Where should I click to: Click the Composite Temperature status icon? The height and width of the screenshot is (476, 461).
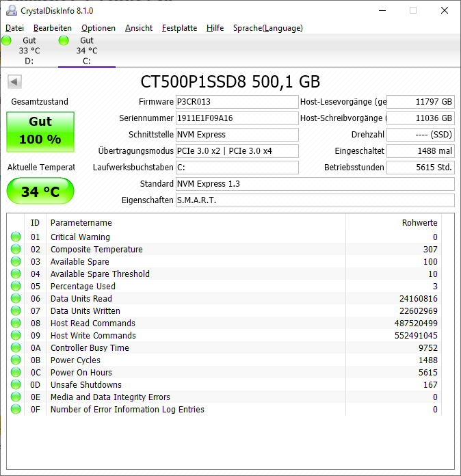16,249
